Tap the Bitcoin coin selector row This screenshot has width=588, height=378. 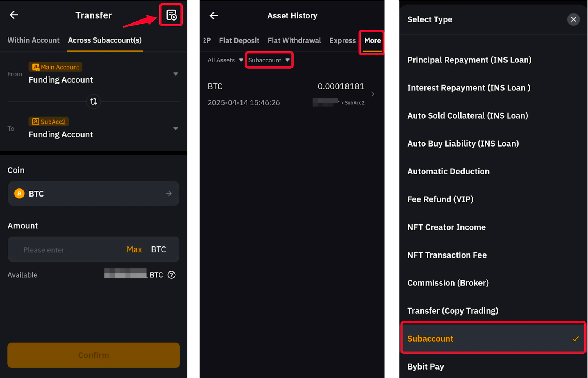tap(93, 194)
